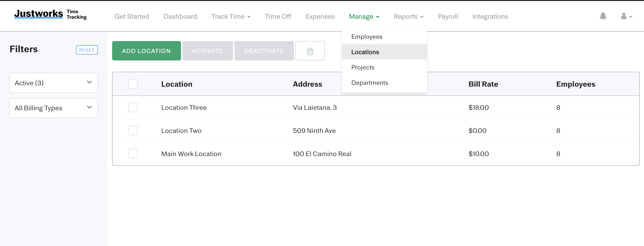Viewport: 644px width, 246px height.
Task: Click the trash delete icon button
Action: coord(310,51)
